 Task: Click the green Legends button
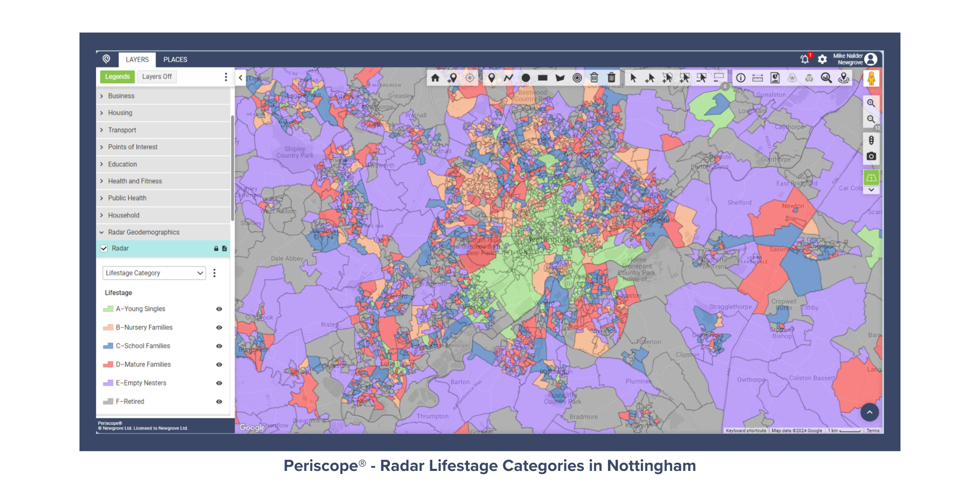[x=117, y=77]
